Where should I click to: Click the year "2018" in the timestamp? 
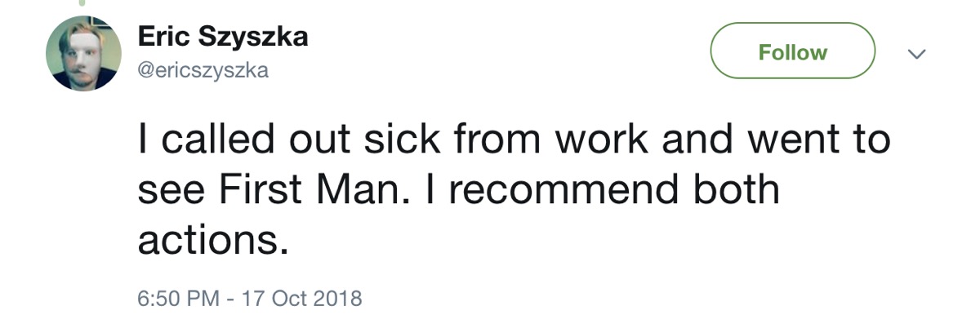click(x=336, y=296)
